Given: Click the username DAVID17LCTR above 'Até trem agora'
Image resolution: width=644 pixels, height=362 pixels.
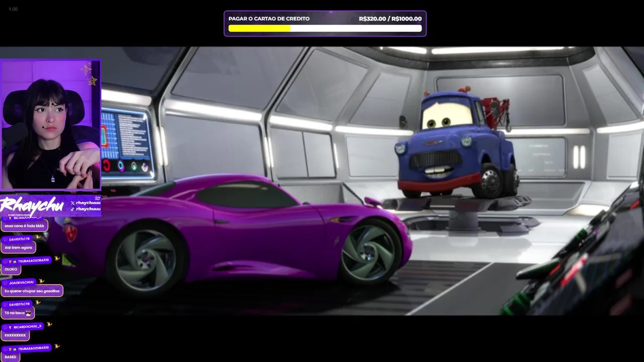Looking at the screenshot, I should (20, 239).
